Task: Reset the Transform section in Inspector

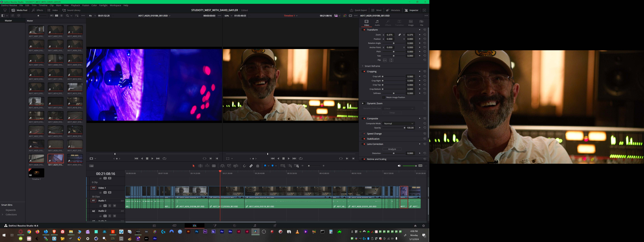Action: click(425, 30)
